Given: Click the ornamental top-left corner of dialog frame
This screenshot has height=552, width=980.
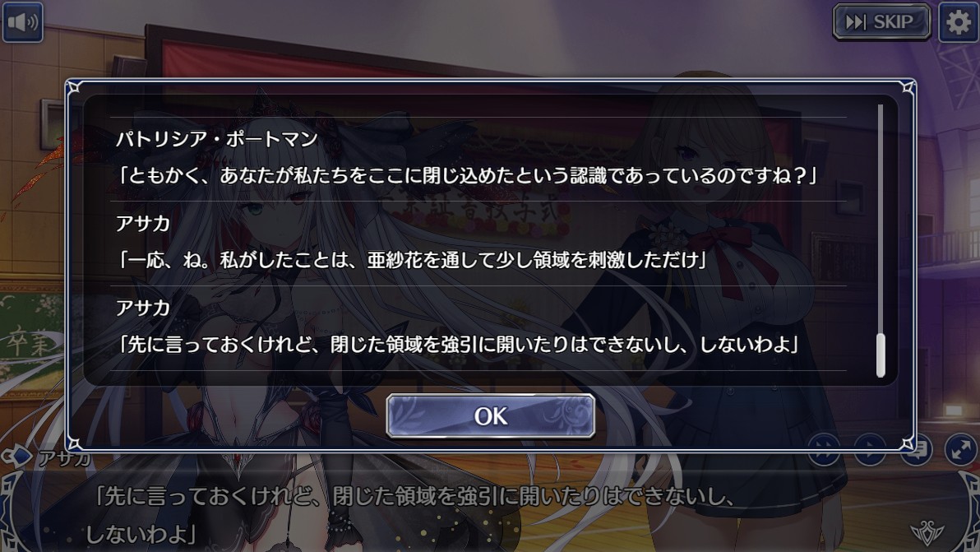Looking at the screenshot, I should [x=74, y=88].
